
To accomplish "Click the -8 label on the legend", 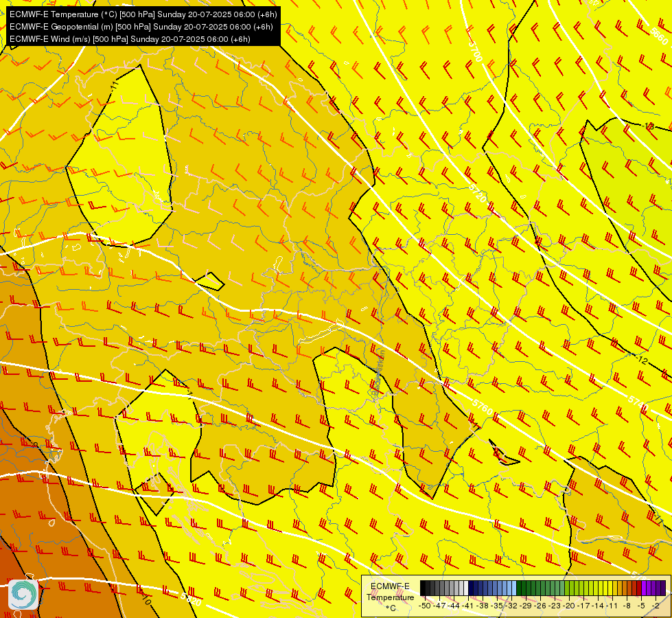I will [627, 606].
